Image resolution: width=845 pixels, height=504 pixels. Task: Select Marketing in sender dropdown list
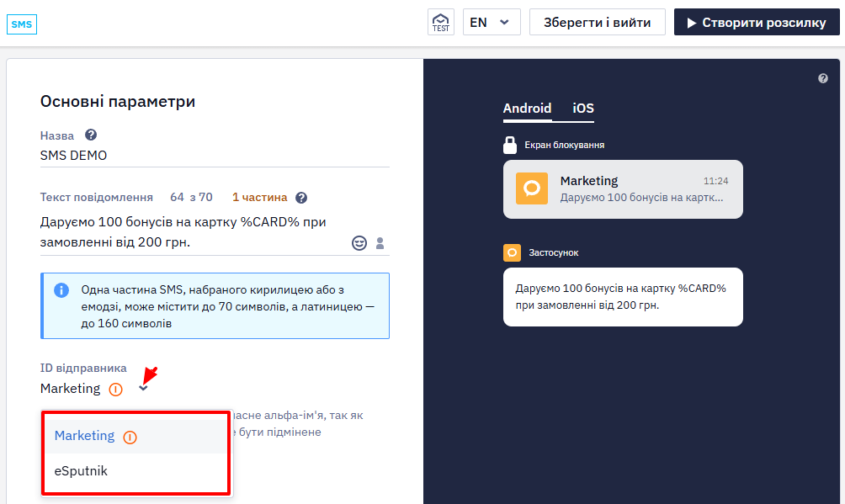click(x=136, y=436)
